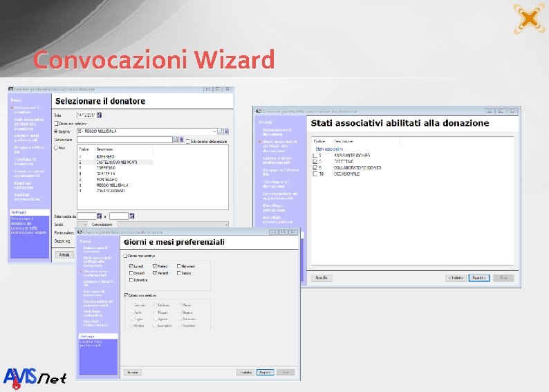The width and height of the screenshot is (549, 392).
Task: Open calendar for the birth date 'a' field
Action: point(132,216)
